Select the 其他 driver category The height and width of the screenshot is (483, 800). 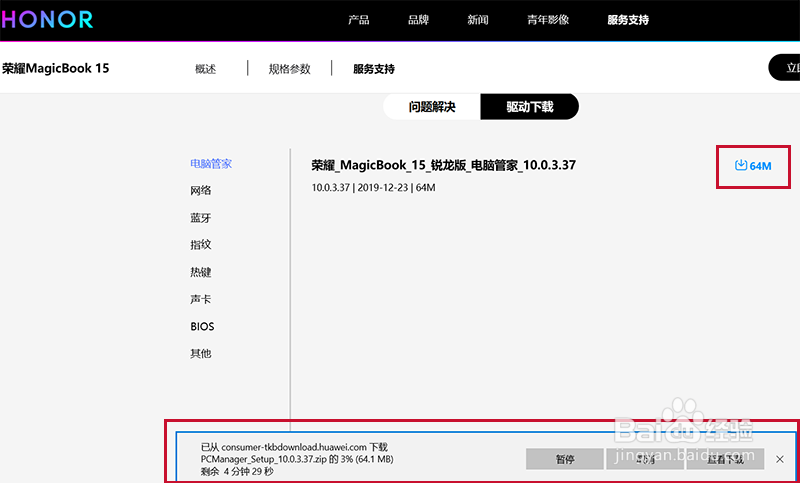pos(201,353)
